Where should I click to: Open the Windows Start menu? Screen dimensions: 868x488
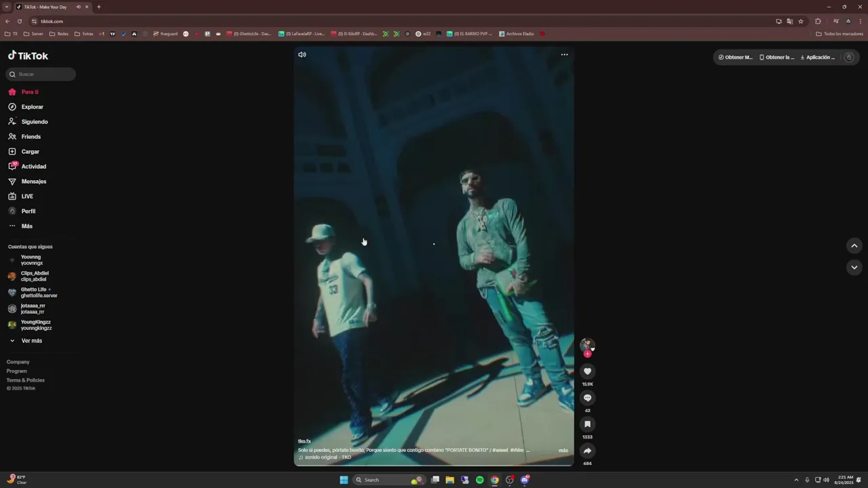pyautogui.click(x=344, y=480)
